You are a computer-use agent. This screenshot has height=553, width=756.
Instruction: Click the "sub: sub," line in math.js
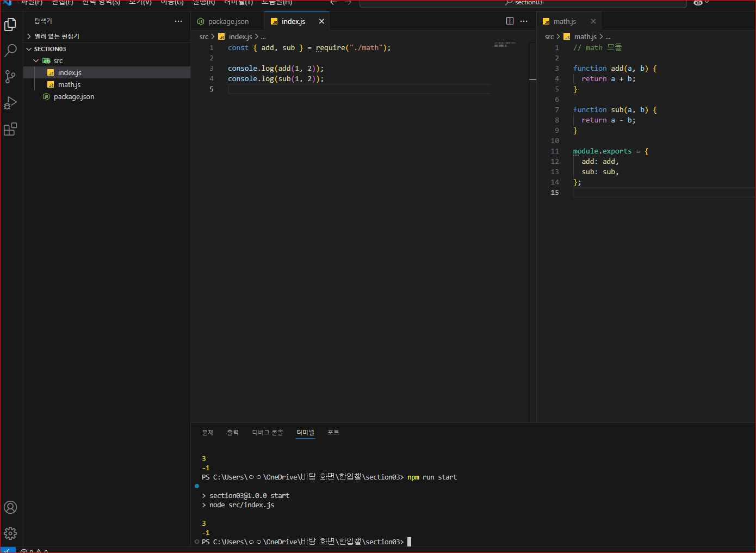(x=600, y=172)
